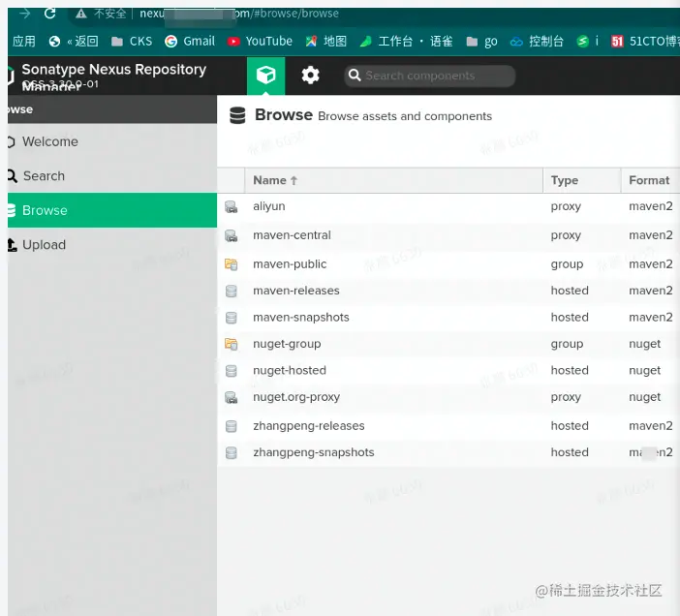This screenshot has height=616, width=680.
Task: Click the Browse database icon in page title
Action: click(237, 115)
